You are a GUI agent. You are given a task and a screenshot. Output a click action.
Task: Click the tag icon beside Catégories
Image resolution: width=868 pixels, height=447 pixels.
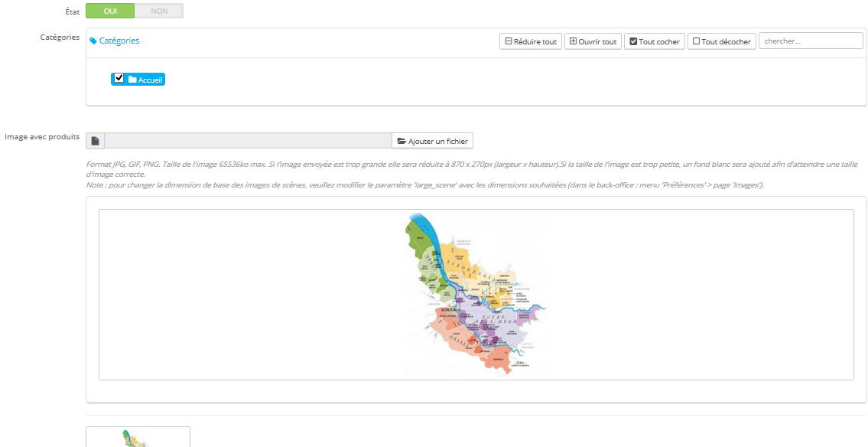point(93,41)
